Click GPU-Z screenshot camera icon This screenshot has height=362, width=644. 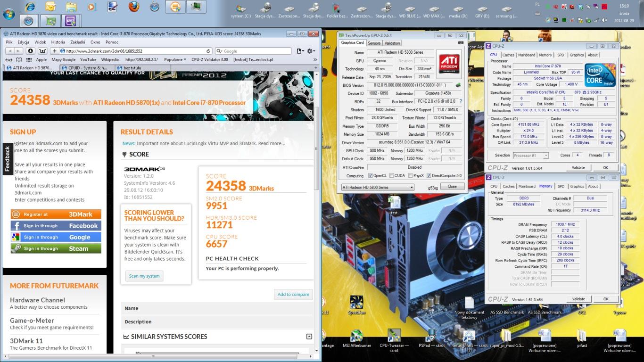tap(461, 43)
